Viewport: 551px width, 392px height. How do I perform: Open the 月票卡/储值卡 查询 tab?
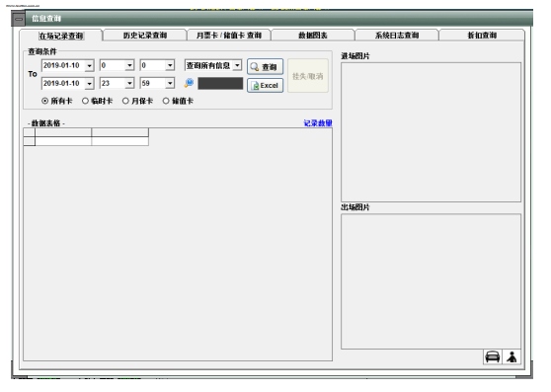(x=229, y=36)
